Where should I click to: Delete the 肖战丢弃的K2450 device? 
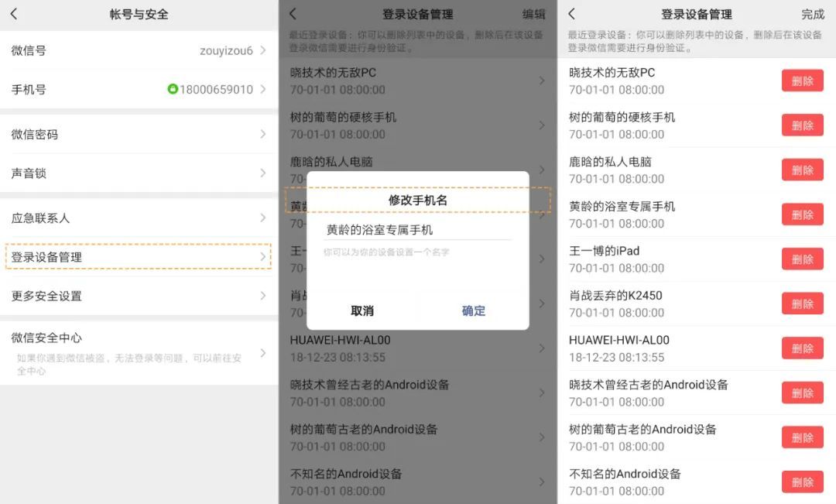pyautogui.click(x=803, y=303)
